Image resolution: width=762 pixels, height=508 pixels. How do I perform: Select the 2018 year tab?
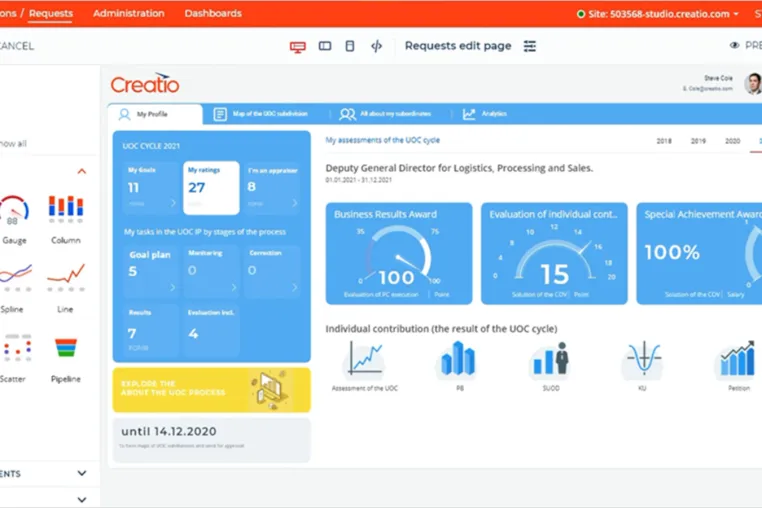coord(664,141)
